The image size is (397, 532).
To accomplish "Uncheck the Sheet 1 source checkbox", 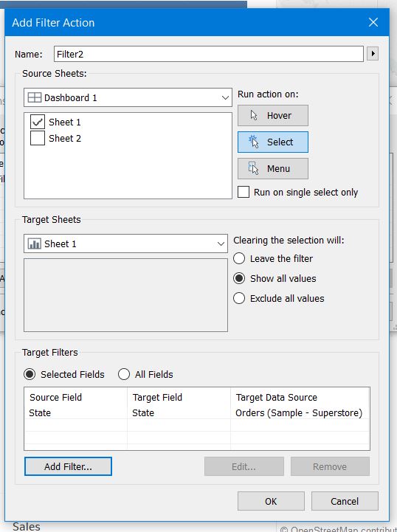I will click(x=38, y=122).
